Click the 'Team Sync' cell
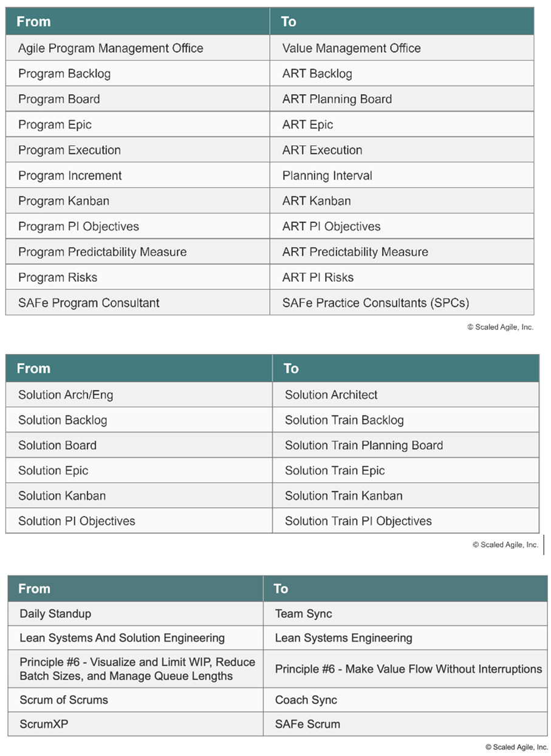 click(x=405, y=614)
